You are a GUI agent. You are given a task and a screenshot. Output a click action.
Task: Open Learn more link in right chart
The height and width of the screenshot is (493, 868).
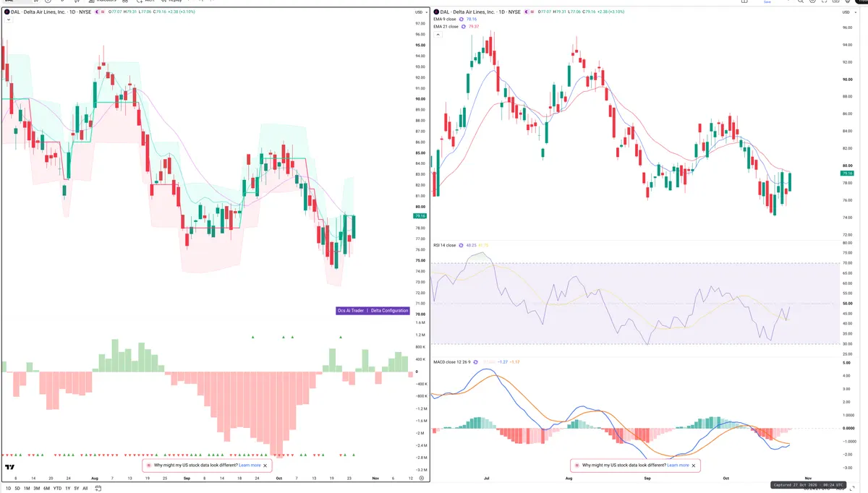[x=678, y=466]
